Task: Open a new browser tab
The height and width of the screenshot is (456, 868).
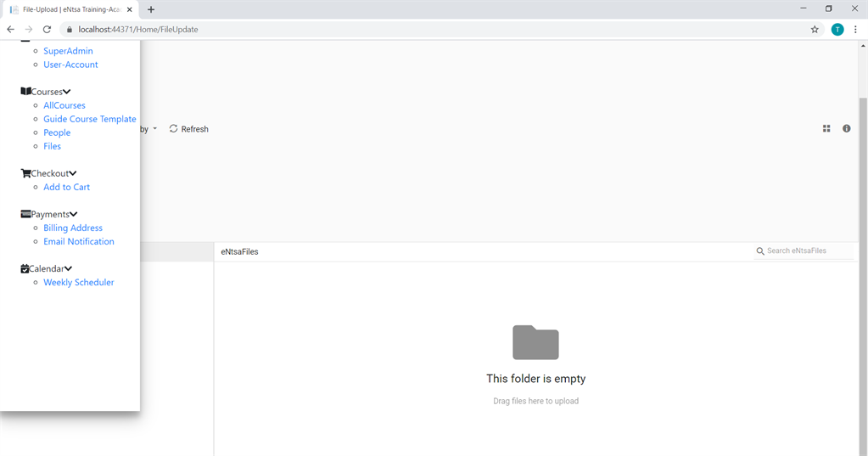Action: [150, 9]
